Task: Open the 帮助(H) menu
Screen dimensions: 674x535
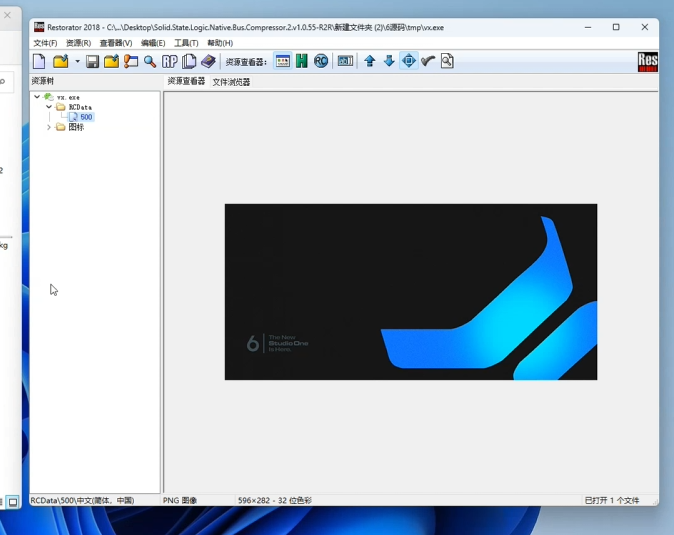Action: (x=220, y=43)
